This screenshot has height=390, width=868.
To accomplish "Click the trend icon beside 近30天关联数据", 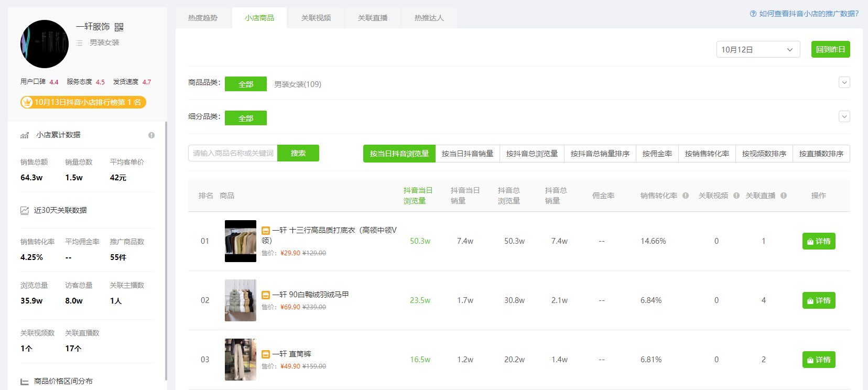I will click(x=25, y=210).
